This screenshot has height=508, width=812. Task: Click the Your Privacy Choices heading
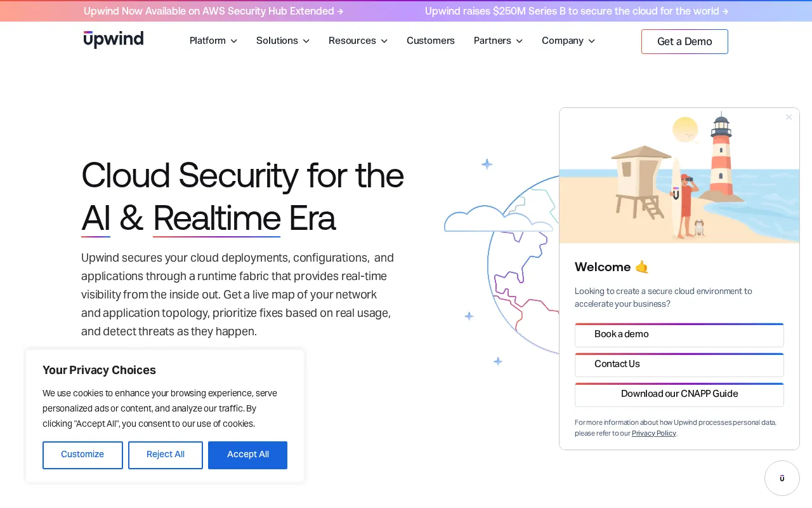click(99, 370)
